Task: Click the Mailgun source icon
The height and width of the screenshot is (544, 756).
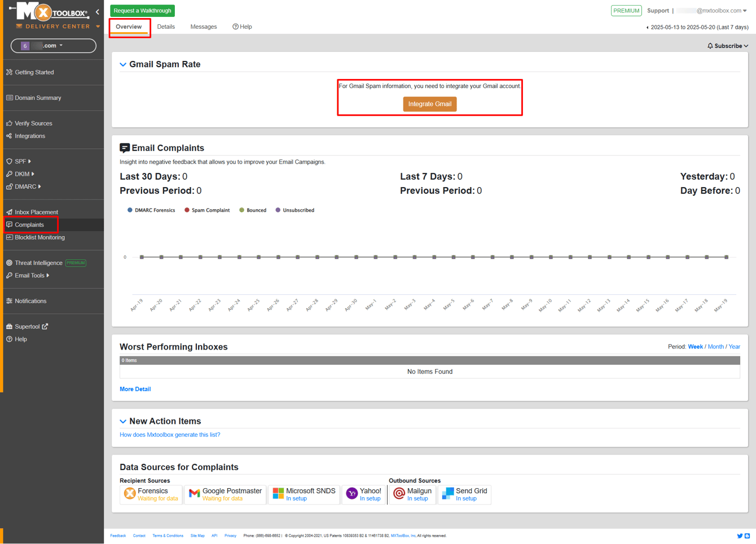Action: 399,494
